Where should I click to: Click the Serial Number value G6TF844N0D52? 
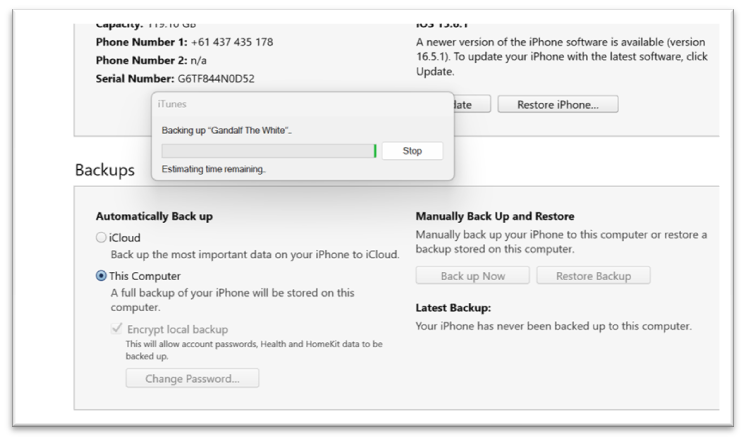[216, 79]
